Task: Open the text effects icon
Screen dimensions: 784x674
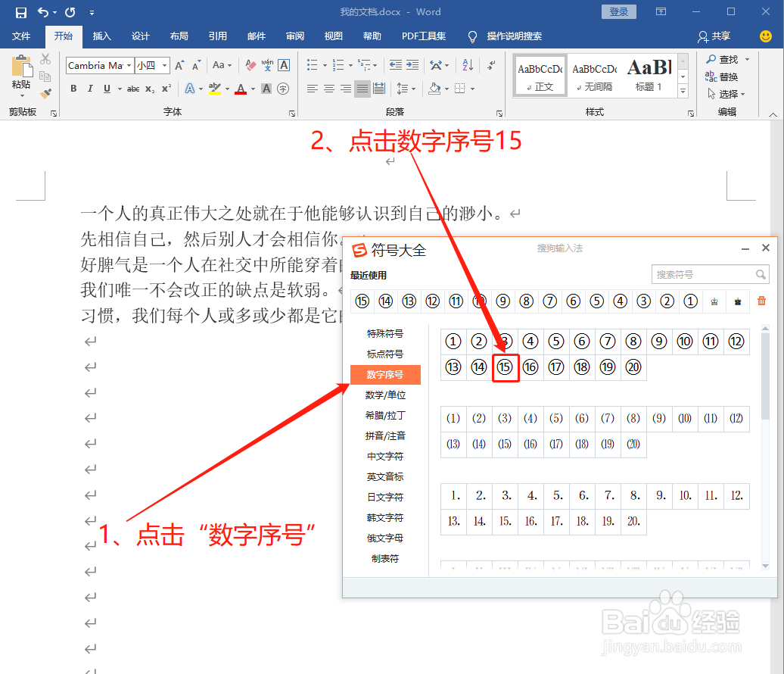Action: point(189,88)
